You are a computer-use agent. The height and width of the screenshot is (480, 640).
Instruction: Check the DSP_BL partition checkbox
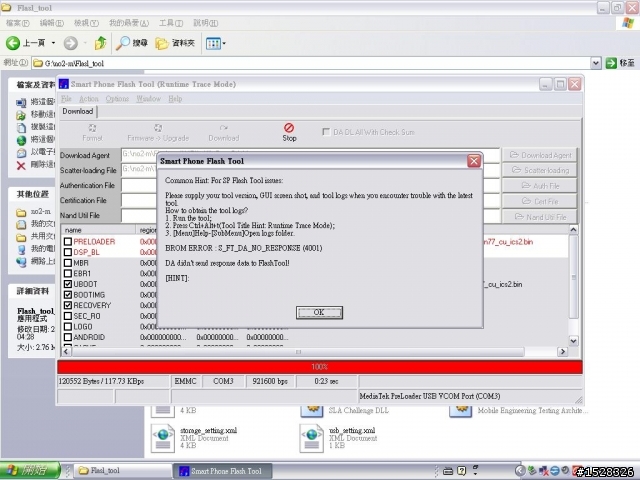68,252
